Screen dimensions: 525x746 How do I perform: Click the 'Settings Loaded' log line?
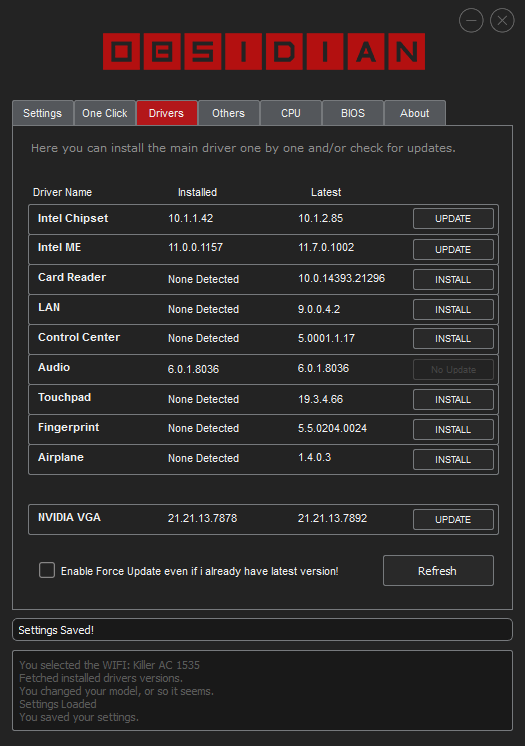(x=58, y=704)
